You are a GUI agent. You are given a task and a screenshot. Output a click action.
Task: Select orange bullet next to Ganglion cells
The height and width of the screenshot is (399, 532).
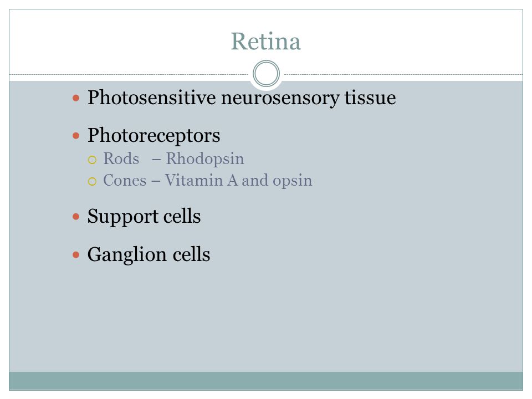pos(76,254)
